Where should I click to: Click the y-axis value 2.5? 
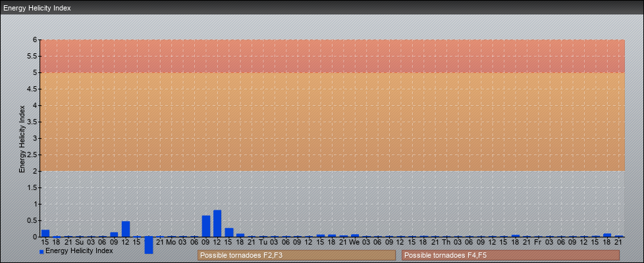coord(32,155)
